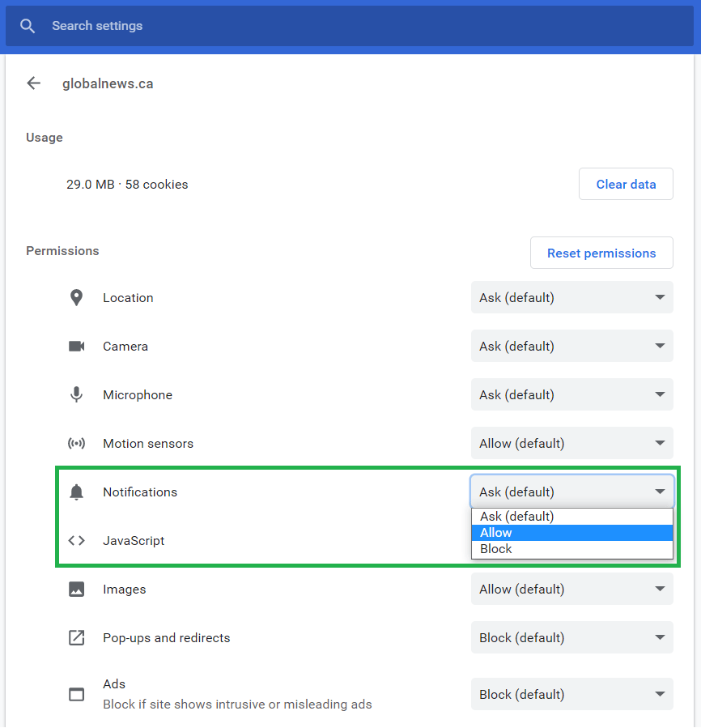Open the Pop-ups and redirects dropdown
The image size is (701, 728).
coord(571,638)
